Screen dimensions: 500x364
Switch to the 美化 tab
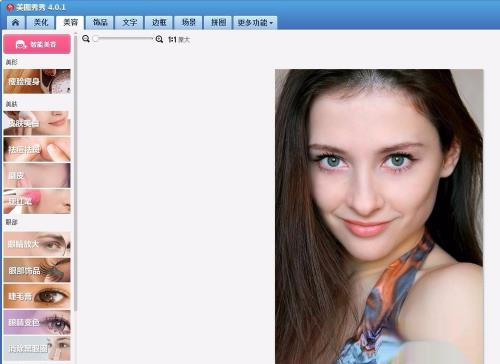(x=41, y=23)
